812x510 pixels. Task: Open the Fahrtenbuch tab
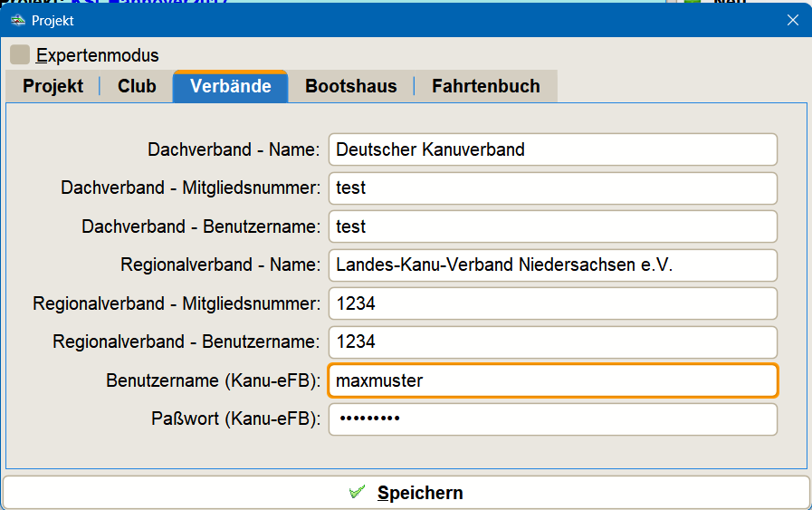point(486,86)
